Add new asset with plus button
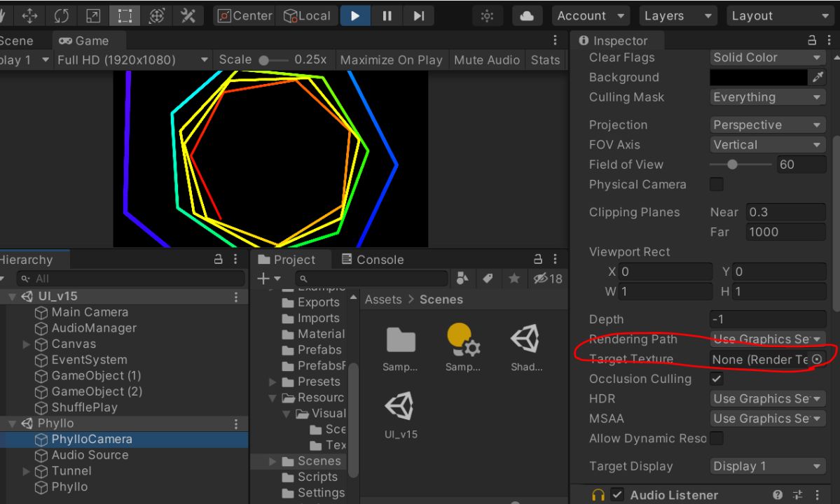Viewport: 840px width, 504px height. point(268,278)
